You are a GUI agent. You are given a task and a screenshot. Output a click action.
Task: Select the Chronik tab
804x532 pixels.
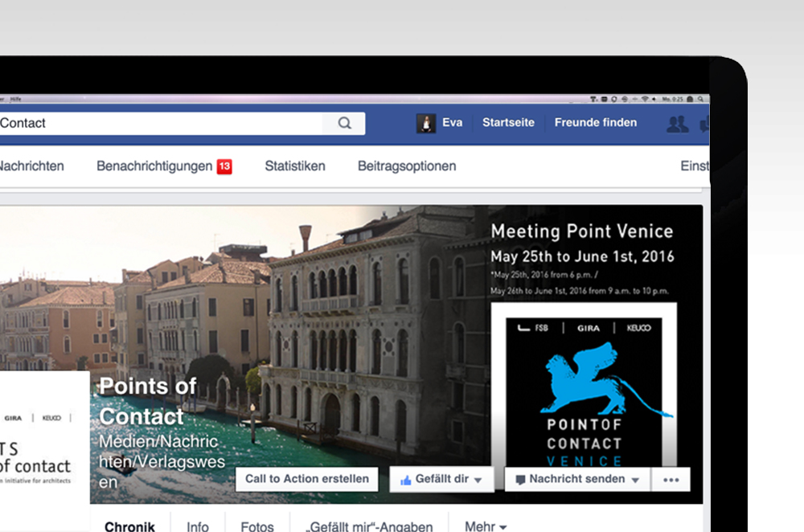[x=129, y=526]
